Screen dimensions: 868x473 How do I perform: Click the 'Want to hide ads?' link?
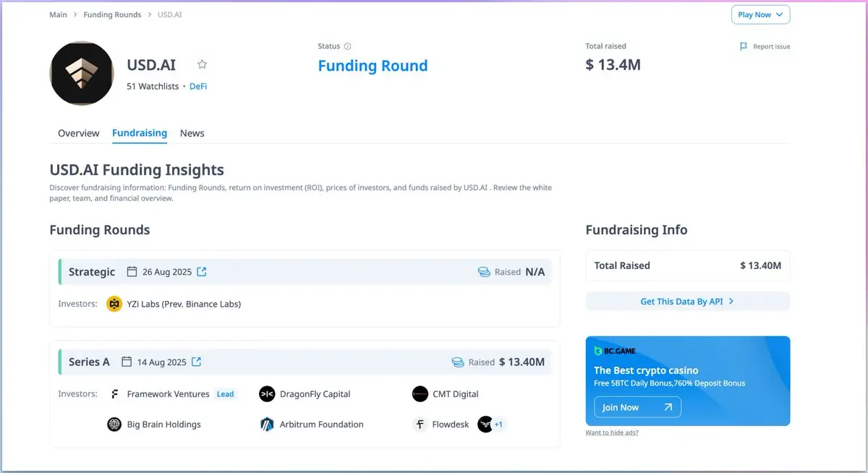pyautogui.click(x=612, y=432)
